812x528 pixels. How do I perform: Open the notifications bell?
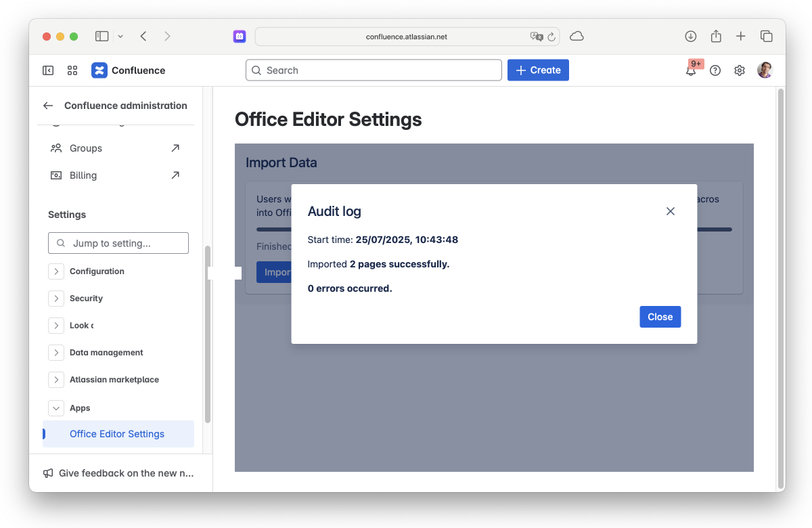pyautogui.click(x=691, y=70)
